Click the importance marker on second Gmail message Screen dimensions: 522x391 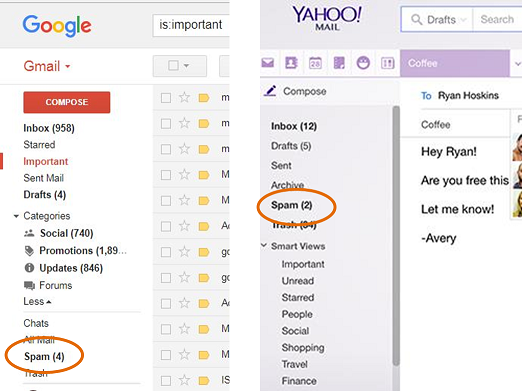point(204,124)
